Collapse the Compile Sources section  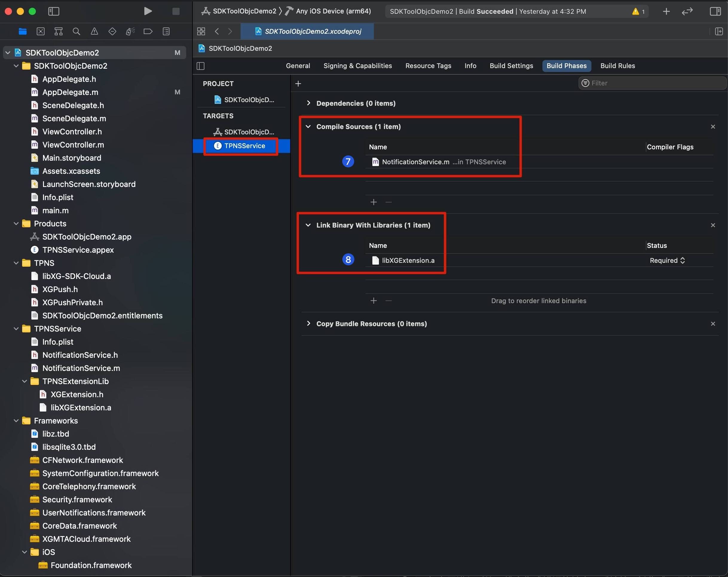coord(308,127)
